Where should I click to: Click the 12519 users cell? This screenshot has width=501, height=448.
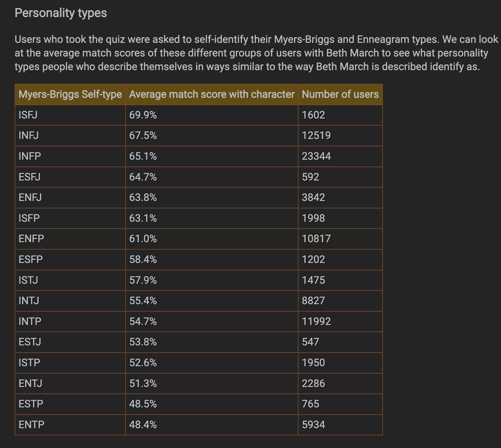coord(340,136)
